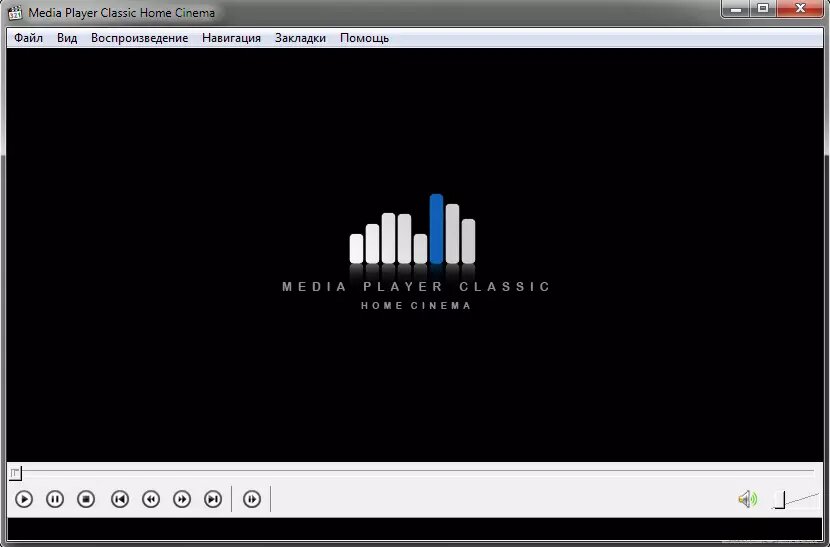Click the rewind (decrease speed) button

coord(151,499)
